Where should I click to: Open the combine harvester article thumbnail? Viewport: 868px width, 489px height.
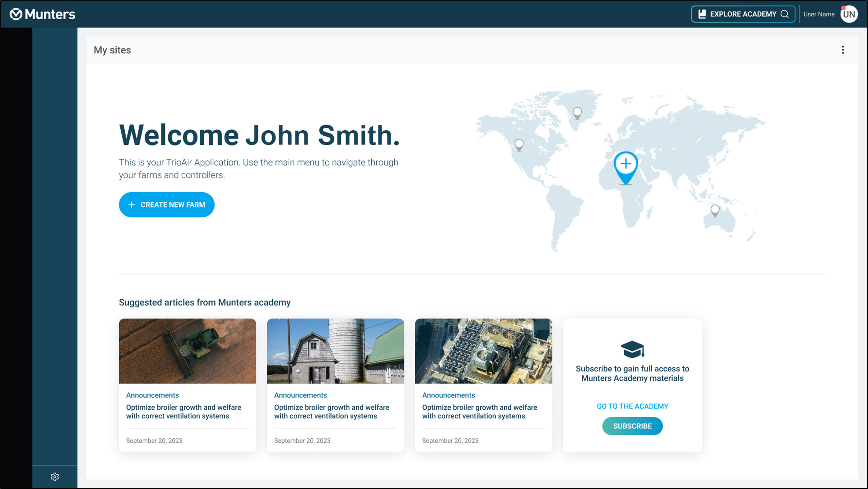(x=187, y=351)
